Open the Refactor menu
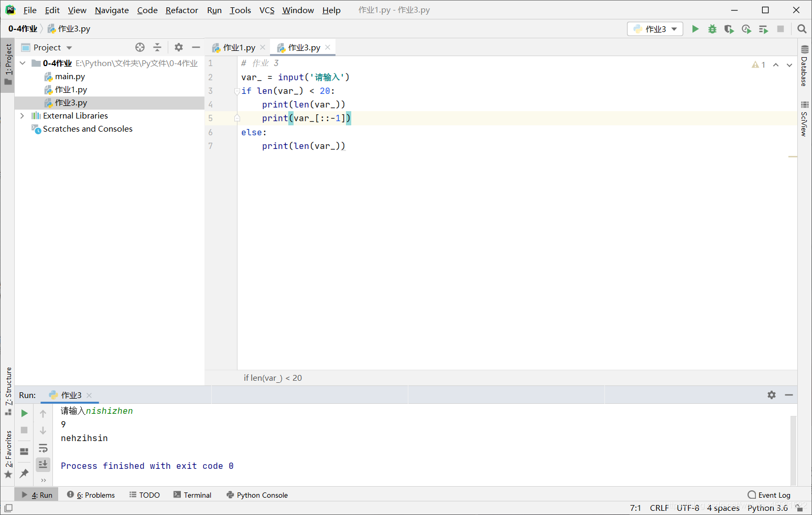The height and width of the screenshot is (515, 812). click(181, 10)
